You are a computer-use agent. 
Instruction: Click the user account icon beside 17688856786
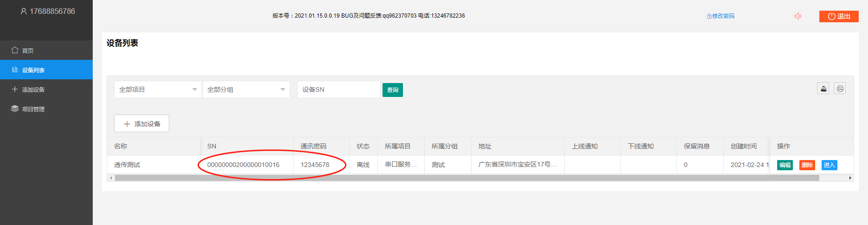click(x=24, y=11)
